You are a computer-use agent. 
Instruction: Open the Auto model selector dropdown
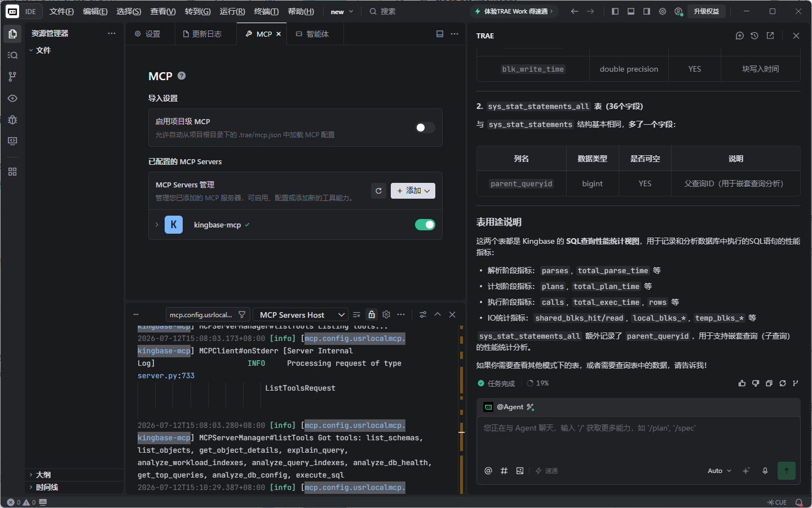719,471
